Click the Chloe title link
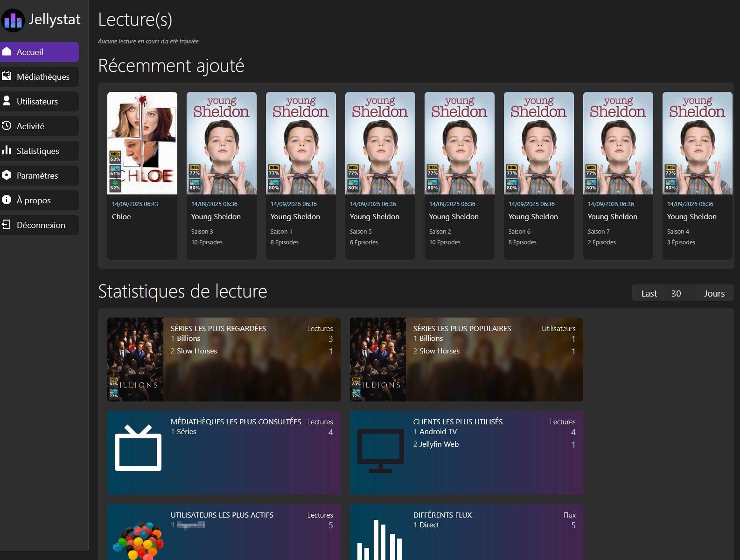The height and width of the screenshot is (560, 740). click(x=121, y=216)
